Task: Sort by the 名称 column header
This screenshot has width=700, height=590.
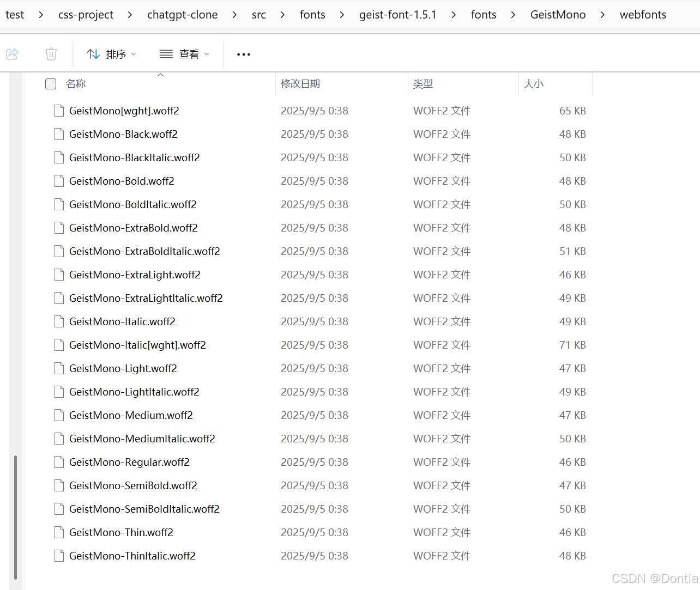Action: tap(76, 84)
